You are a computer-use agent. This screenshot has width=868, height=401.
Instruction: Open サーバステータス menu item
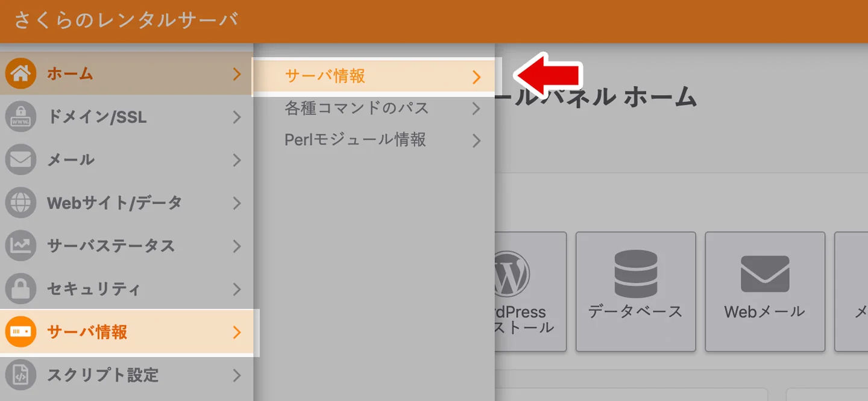click(127, 246)
